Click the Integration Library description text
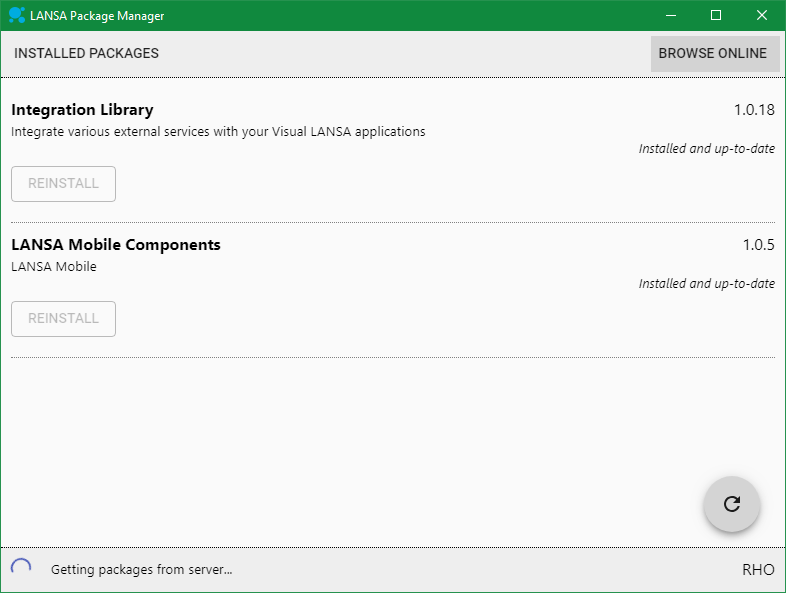The image size is (786, 593). point(218,131)
